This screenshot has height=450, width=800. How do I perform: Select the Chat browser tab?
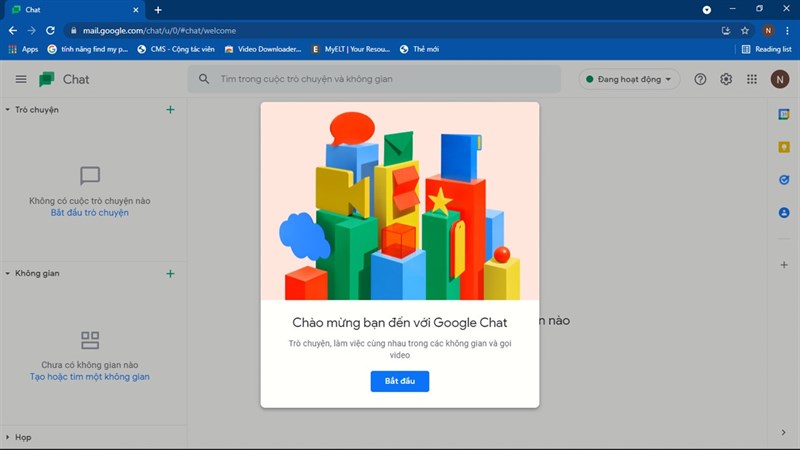[x=72, y=10]
